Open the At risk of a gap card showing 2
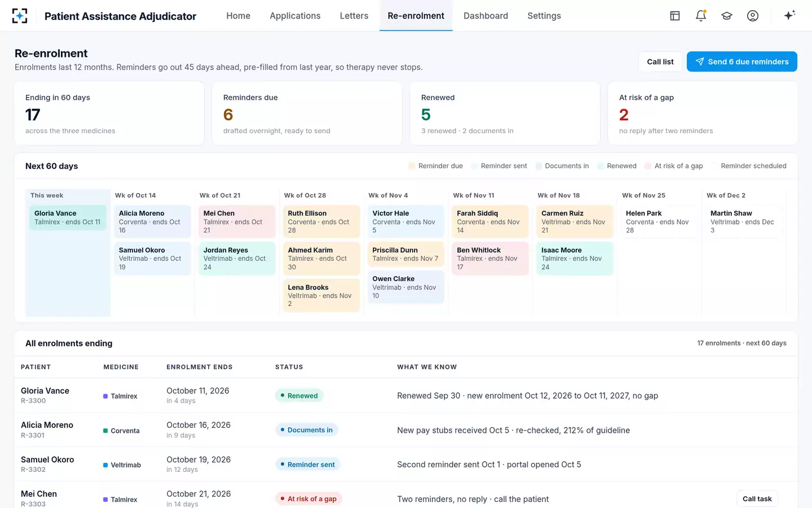This screenshot has height=508, width=812. coord(703,113)
